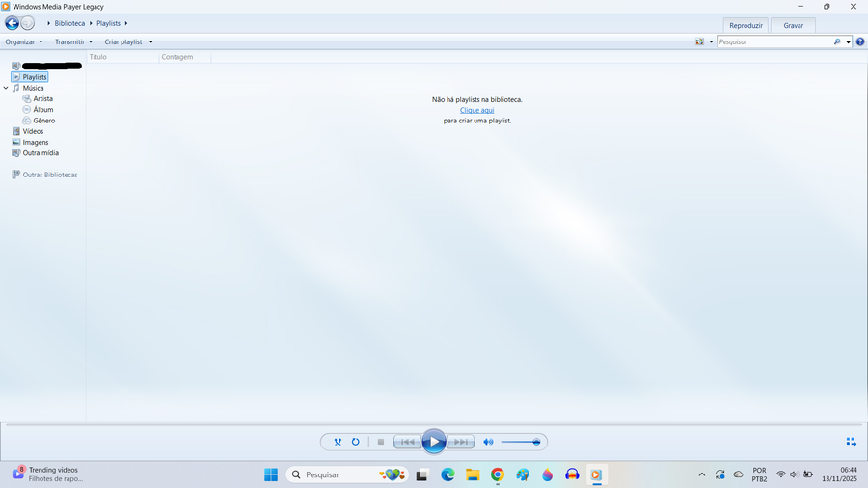Open File Explorer from the taskbar
The width and height of the screenshot is (868, 488).
coord(473,474)
